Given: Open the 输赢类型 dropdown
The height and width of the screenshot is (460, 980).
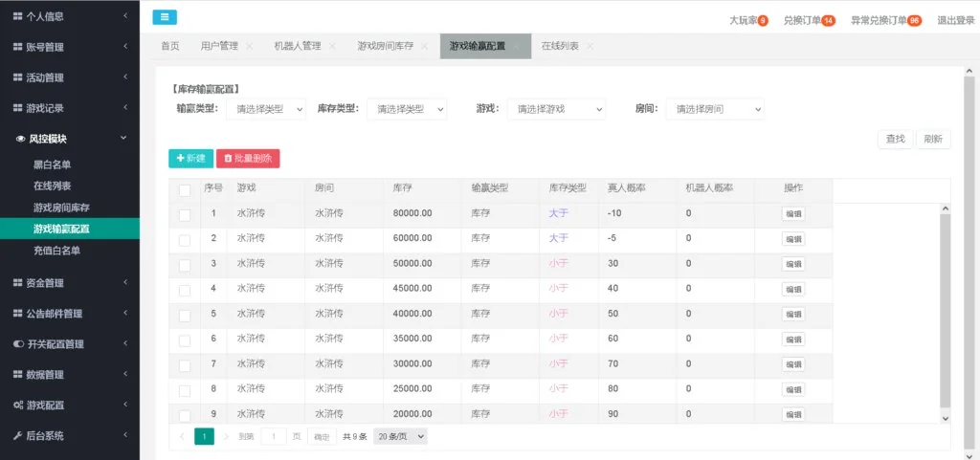Looking at the screenshot, I should (x=266, y=109).
